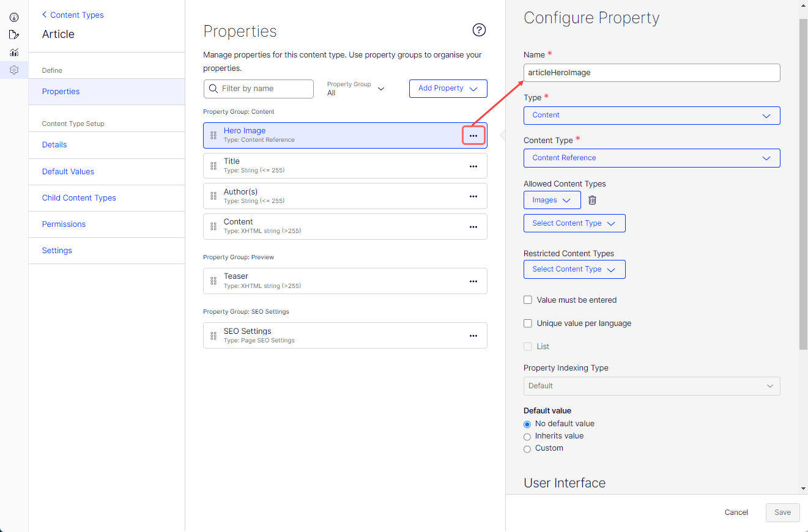Click the Filter by name search field
Image resolution: width=808 pixels, height=532 pixels.
[259, 89]
